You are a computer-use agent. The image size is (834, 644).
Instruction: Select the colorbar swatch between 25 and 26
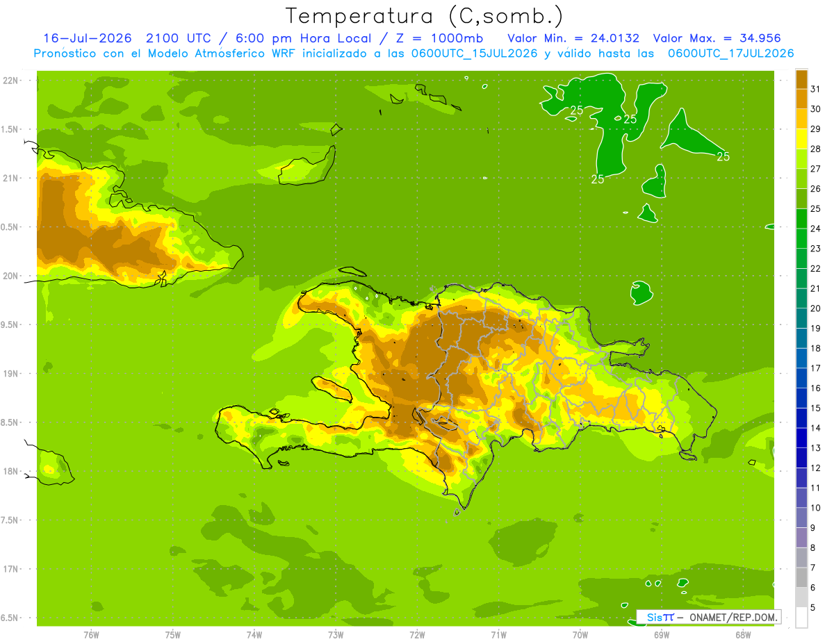pos(801,199)
